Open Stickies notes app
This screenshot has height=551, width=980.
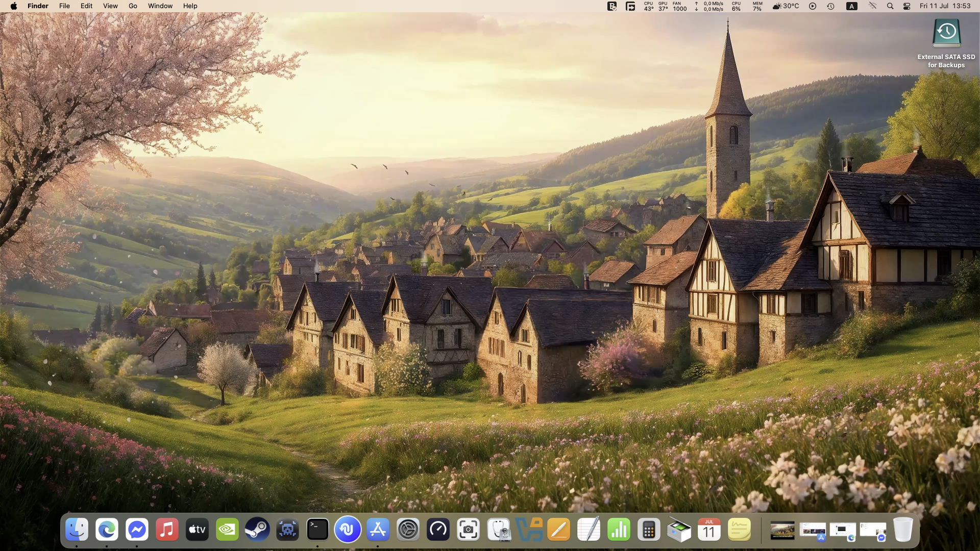(739, 530)
